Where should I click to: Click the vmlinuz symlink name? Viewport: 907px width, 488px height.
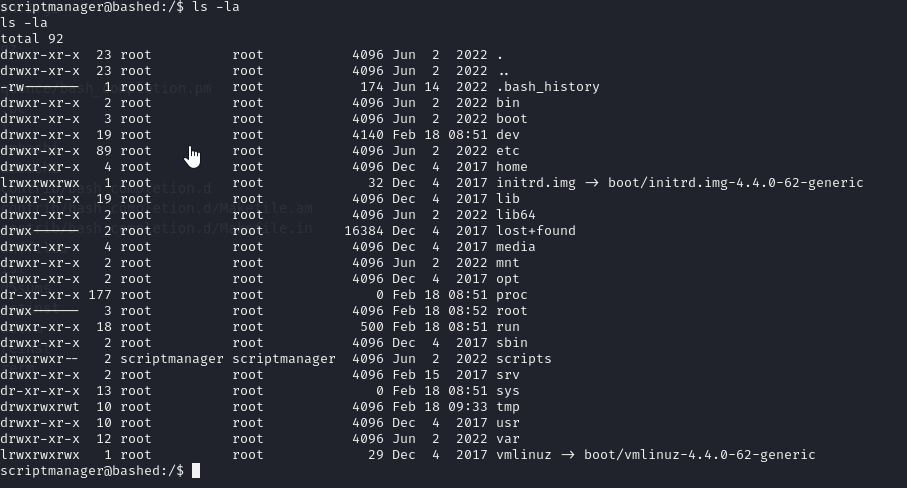(523, 455)
